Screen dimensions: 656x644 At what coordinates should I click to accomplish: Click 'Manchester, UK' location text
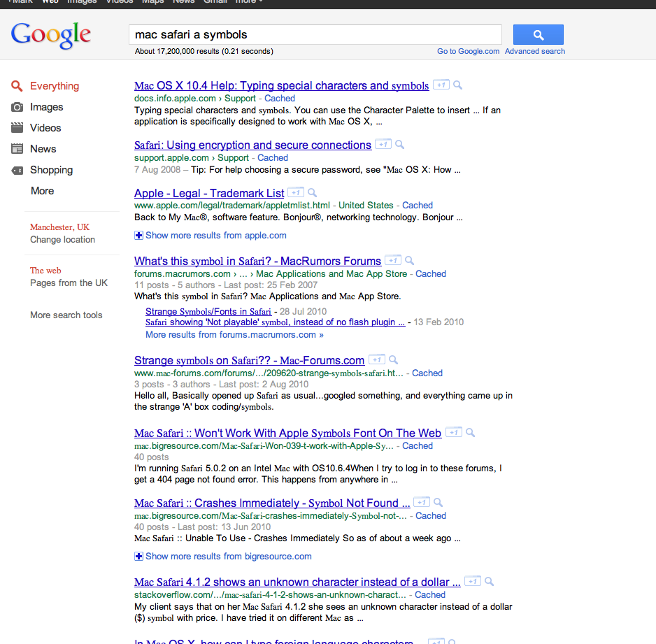(60, 227)
